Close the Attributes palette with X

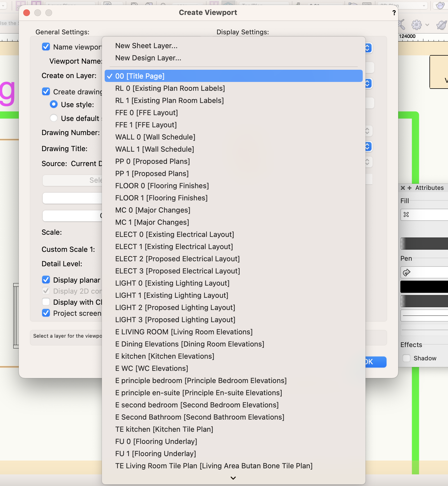coord(403,188)
